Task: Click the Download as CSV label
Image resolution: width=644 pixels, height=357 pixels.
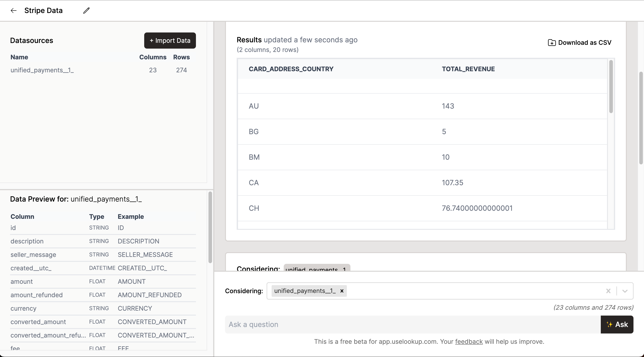Action: click(584, 43)
